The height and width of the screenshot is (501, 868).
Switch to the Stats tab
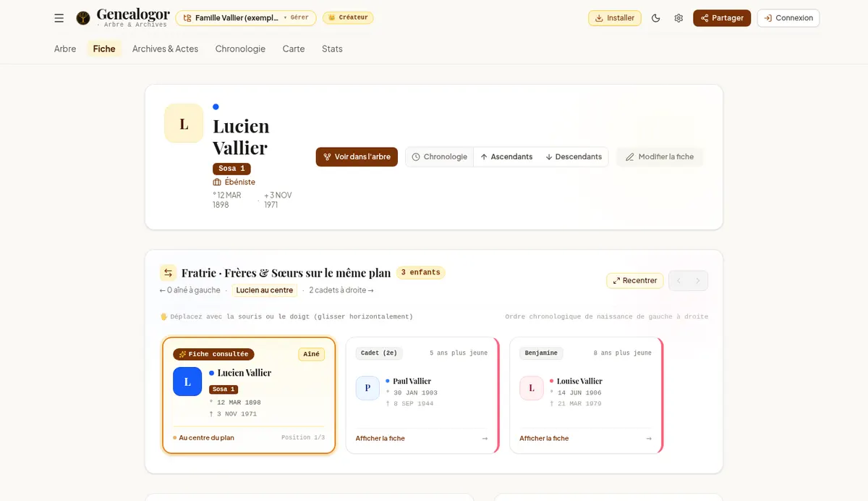pyautogui.click(x=332, y=49)
